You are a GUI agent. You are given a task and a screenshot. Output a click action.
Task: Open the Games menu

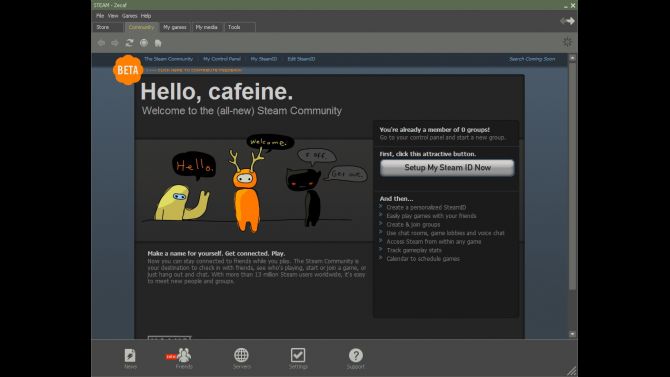click(x=129, y=16)
